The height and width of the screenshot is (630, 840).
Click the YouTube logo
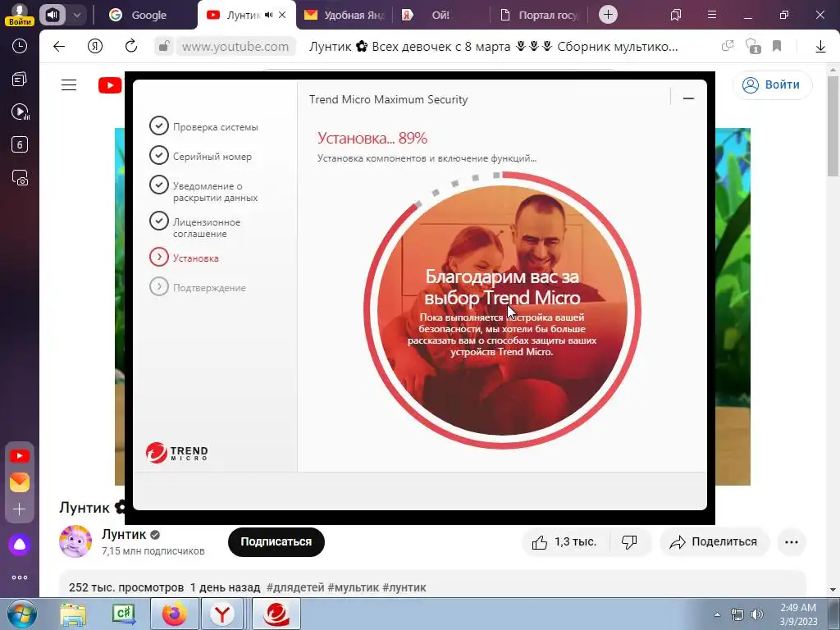click(x=111, y=85)
